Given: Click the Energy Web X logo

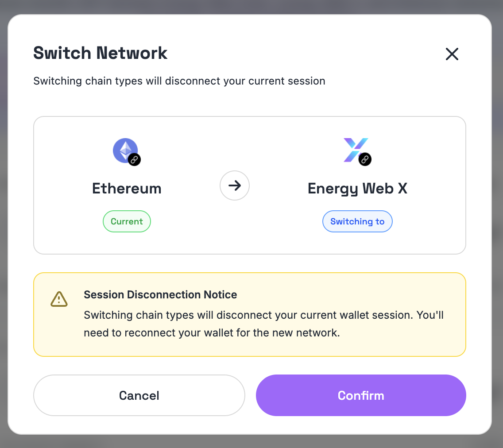Looking at the screenshot, I should [354, 148].
